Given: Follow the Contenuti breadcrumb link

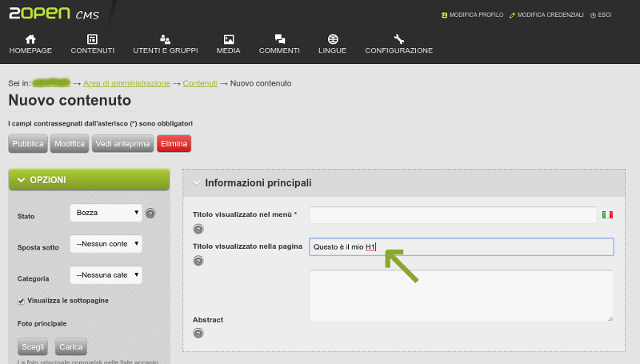Looking at the screenshot, I should point(200,83).
